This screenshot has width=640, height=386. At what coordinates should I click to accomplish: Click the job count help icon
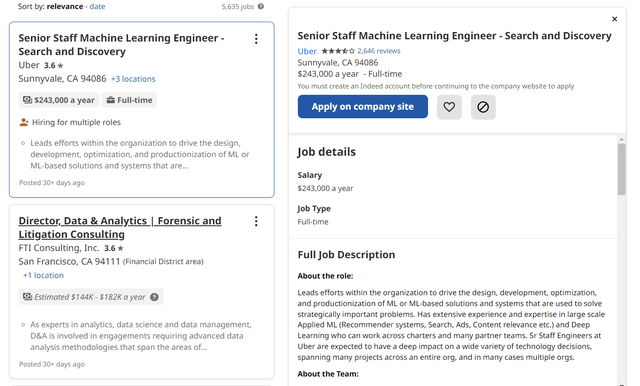261,7
